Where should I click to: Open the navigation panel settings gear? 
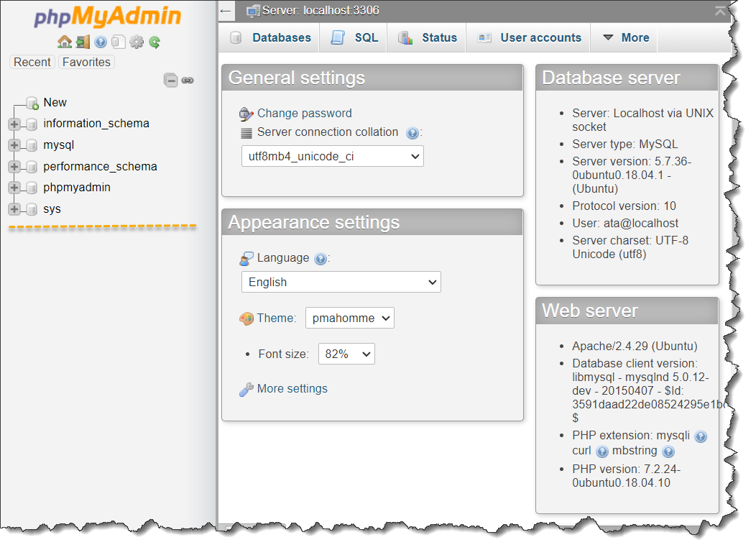[137, 42]
